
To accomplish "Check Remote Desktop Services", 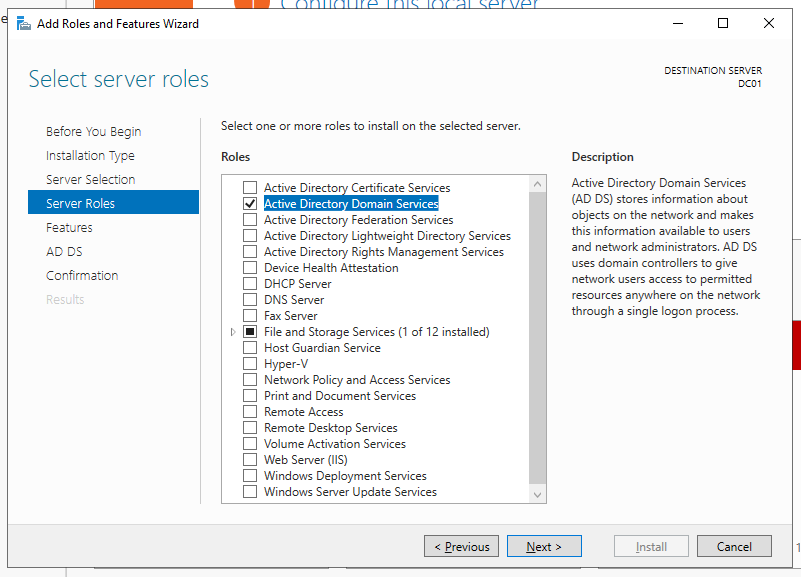I will coord(250,428).
